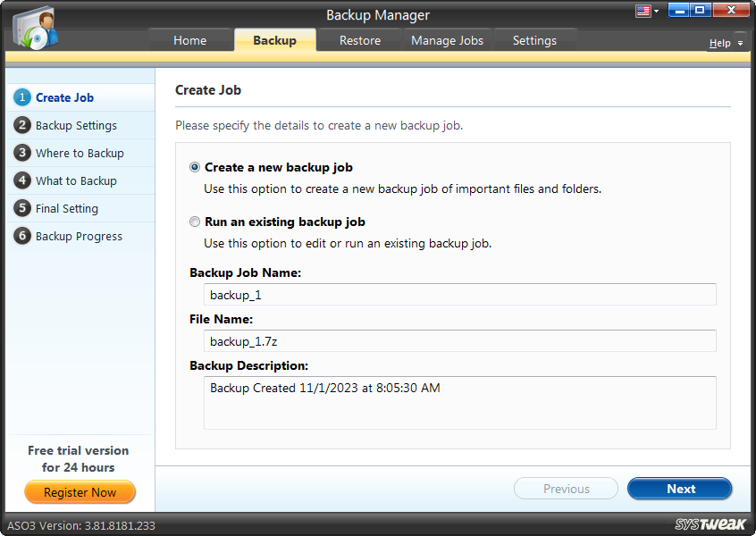Go to the Settings tab
The width and height of the screenshot is (756, 536).
coord(534,40)
